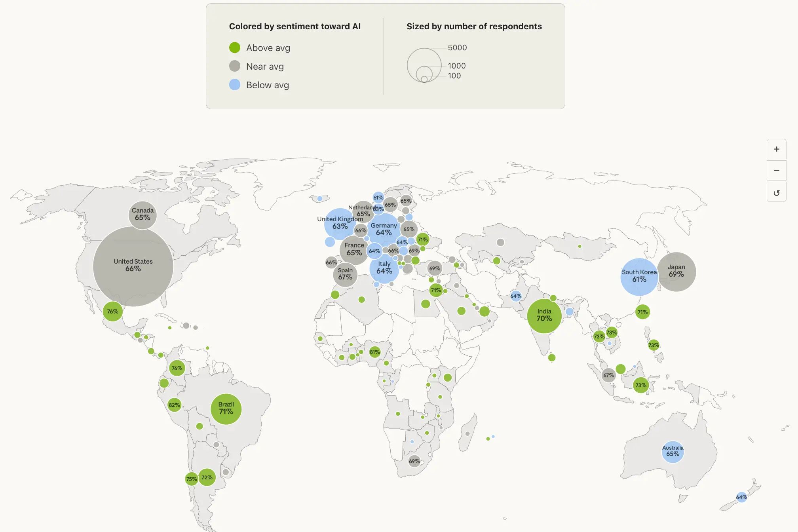This screenshot has width=798, height=532.
Task: Click the Australia 65% bubble
Action: [x=673, y=452]
